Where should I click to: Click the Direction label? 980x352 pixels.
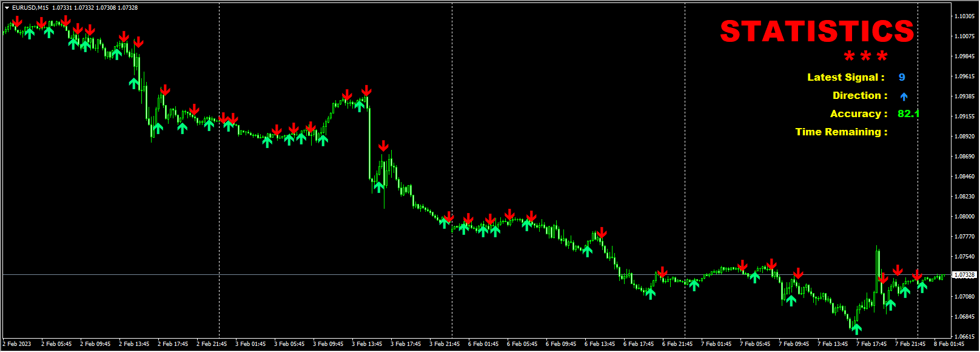pyautogui.click(x=860, y=95)
